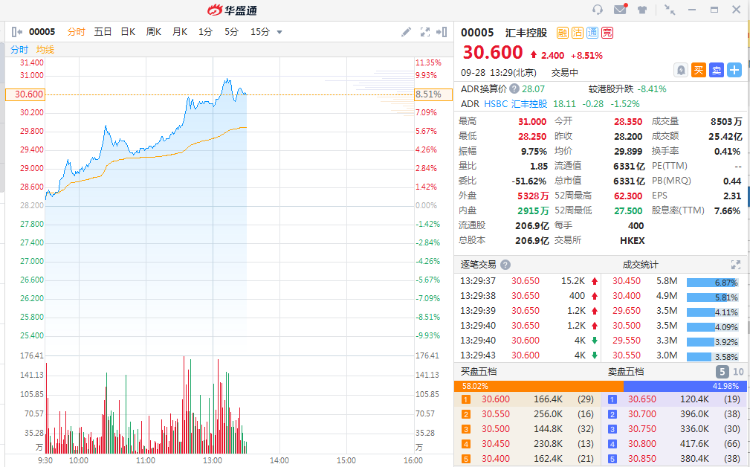
Task: Click the 华盛通 logo
Action: click(232, 10)
